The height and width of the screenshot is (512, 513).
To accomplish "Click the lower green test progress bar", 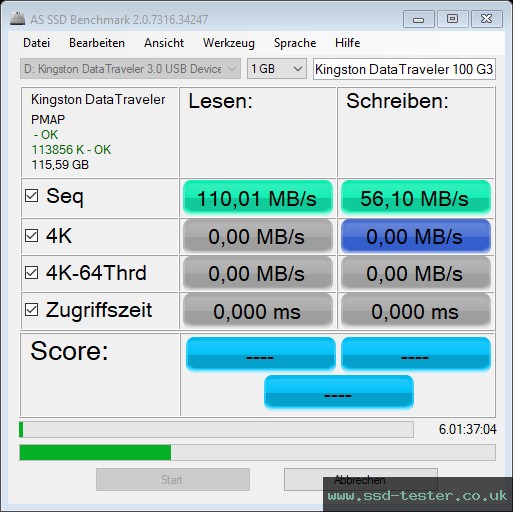I will pos(257,452).
